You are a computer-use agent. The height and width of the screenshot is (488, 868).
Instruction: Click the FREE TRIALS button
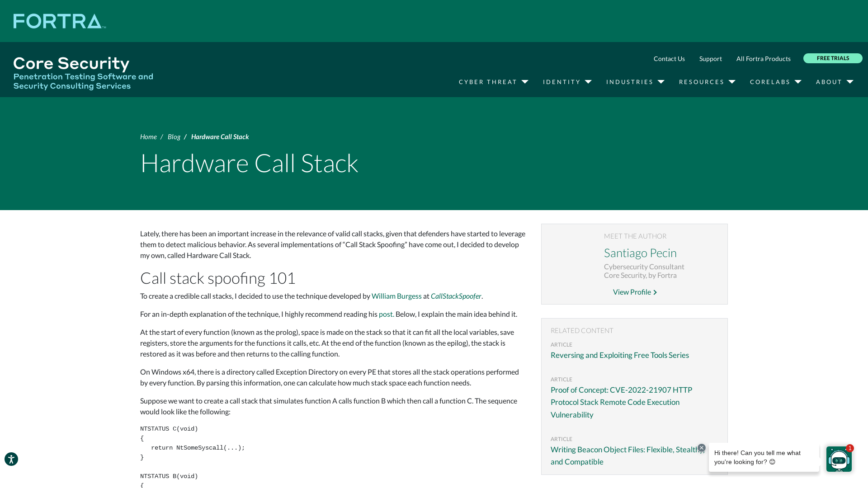[832, 58]
